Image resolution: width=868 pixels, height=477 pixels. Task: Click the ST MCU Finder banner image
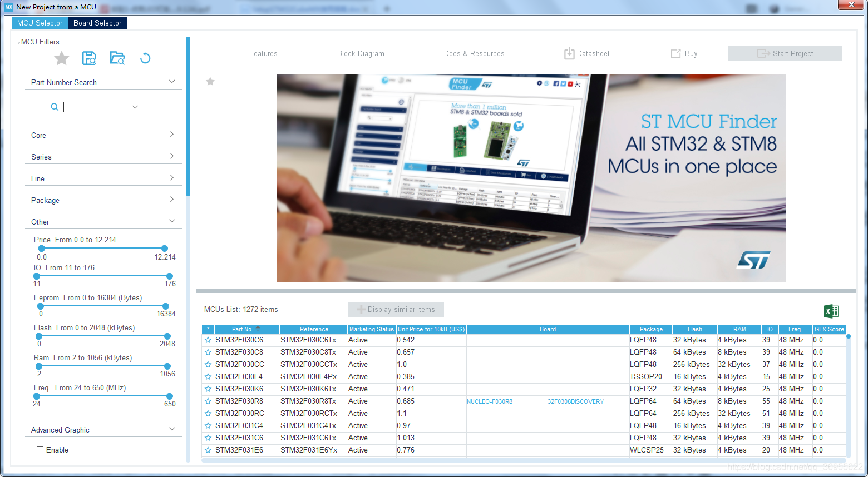531,178
